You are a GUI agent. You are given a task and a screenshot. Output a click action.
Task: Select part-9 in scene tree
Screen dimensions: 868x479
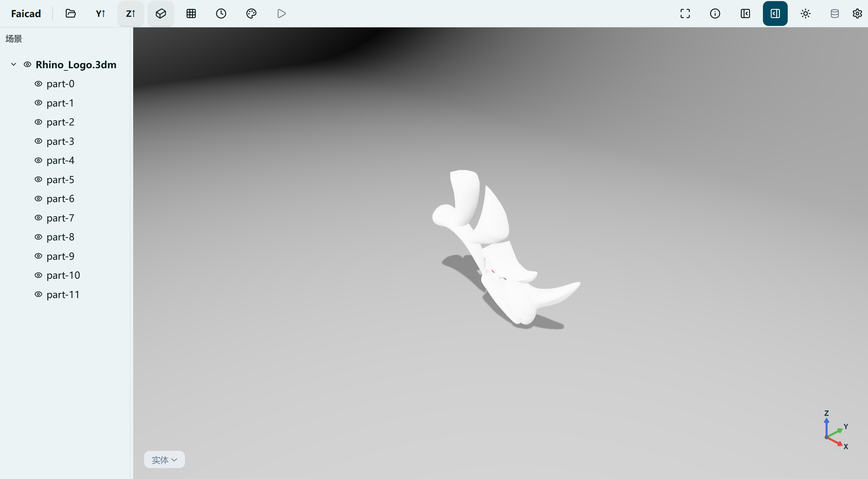(x=61, y=256)
